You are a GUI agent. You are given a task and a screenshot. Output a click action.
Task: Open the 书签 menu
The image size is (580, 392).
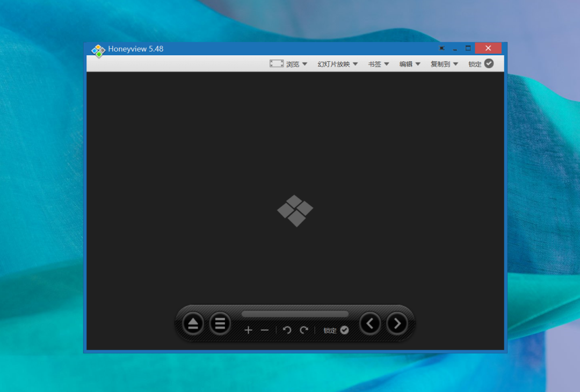coord(379,64)
